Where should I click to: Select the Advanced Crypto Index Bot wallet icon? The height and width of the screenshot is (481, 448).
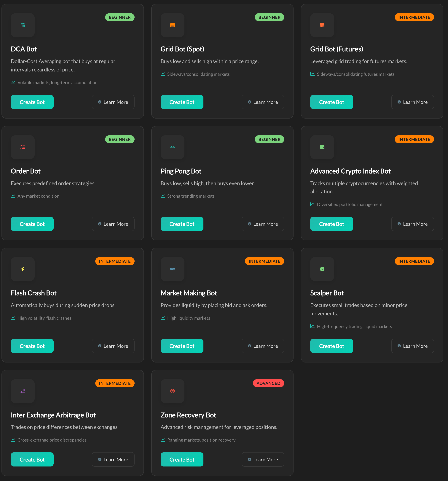[322, 147]
